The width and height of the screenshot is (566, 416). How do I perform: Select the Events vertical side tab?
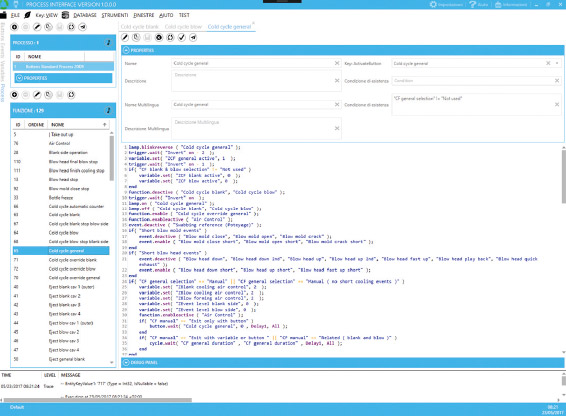click(3, 50)
